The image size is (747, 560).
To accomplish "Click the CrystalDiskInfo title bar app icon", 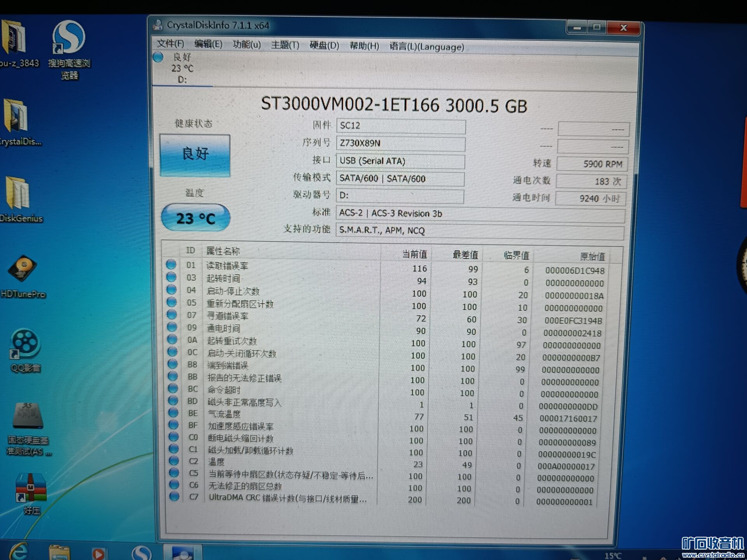I will (158, 24).
